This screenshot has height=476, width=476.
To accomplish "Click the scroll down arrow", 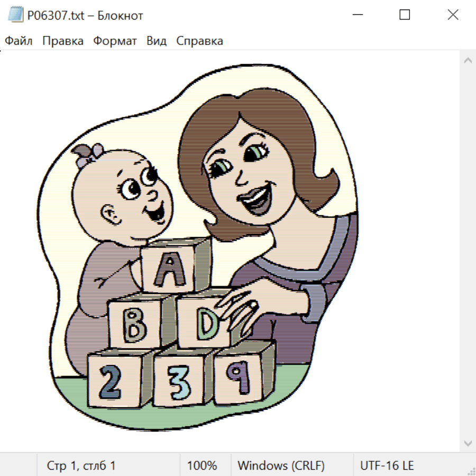I will click(468, 443).
